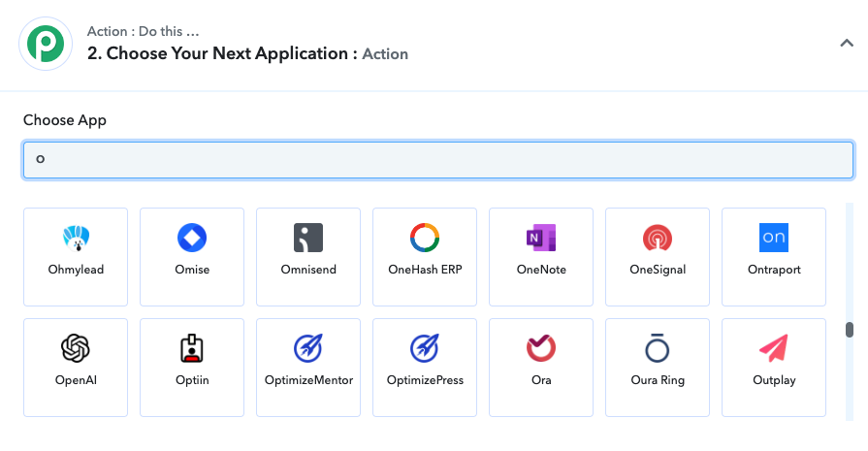Viewport: 868px width, 451px height.
Task: Choose the Optiin app icon
Action: (192, 348)
